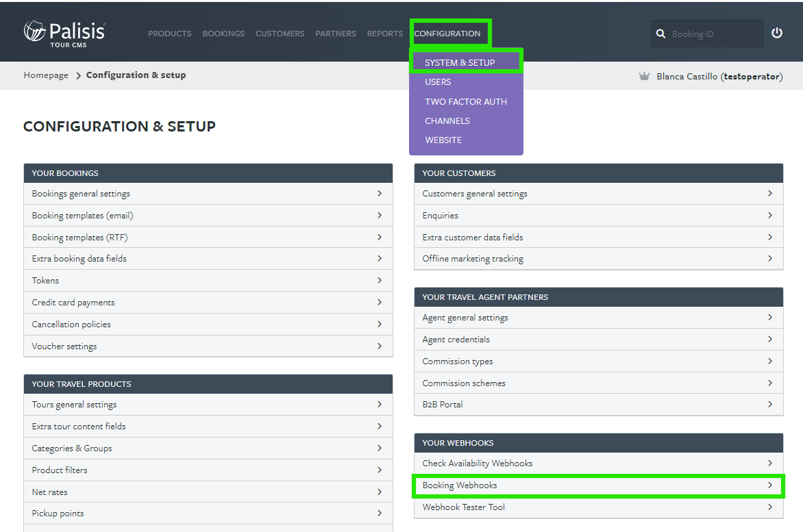Click the crown icon beside Blanca Castillo
This screenshot has width=803, height=532.
coord(644,76)
